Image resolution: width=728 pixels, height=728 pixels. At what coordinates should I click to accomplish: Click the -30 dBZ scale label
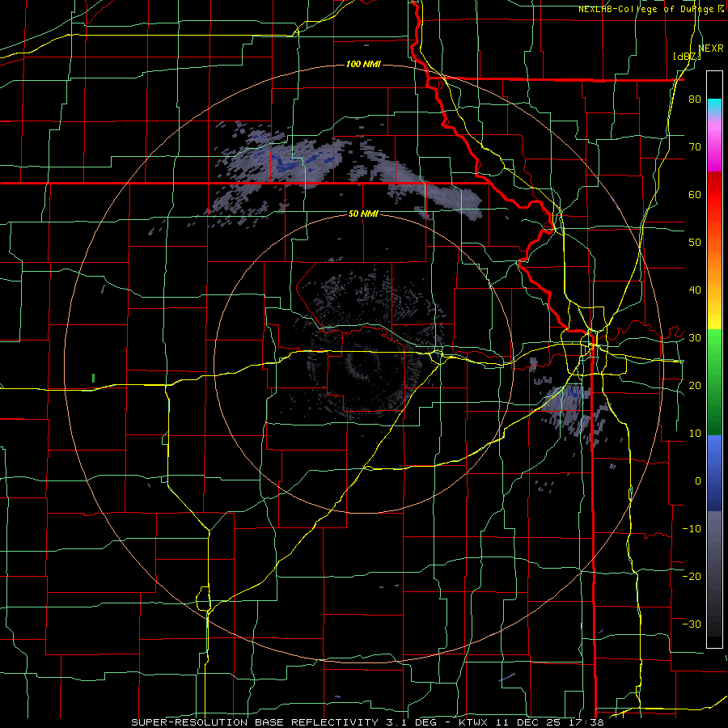click(692, 624)
